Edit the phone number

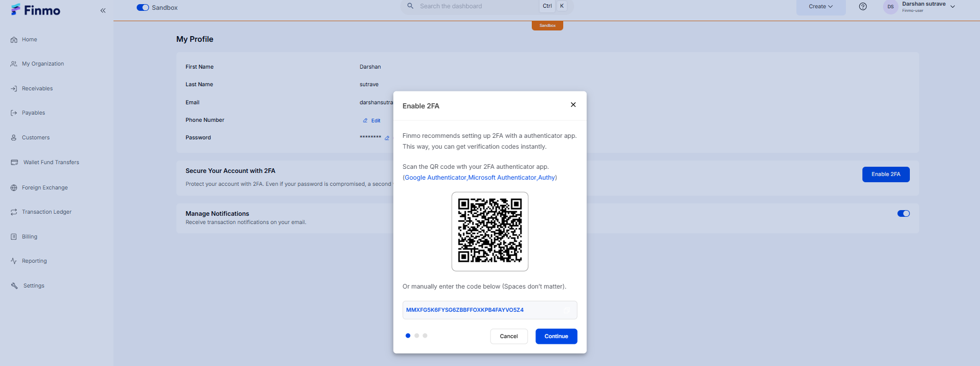pos(371,121)
